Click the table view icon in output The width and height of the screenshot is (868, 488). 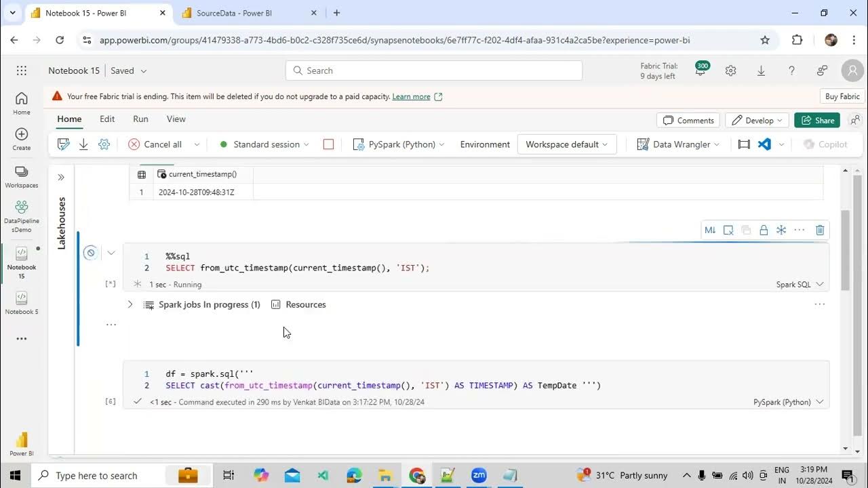[142, 174]
